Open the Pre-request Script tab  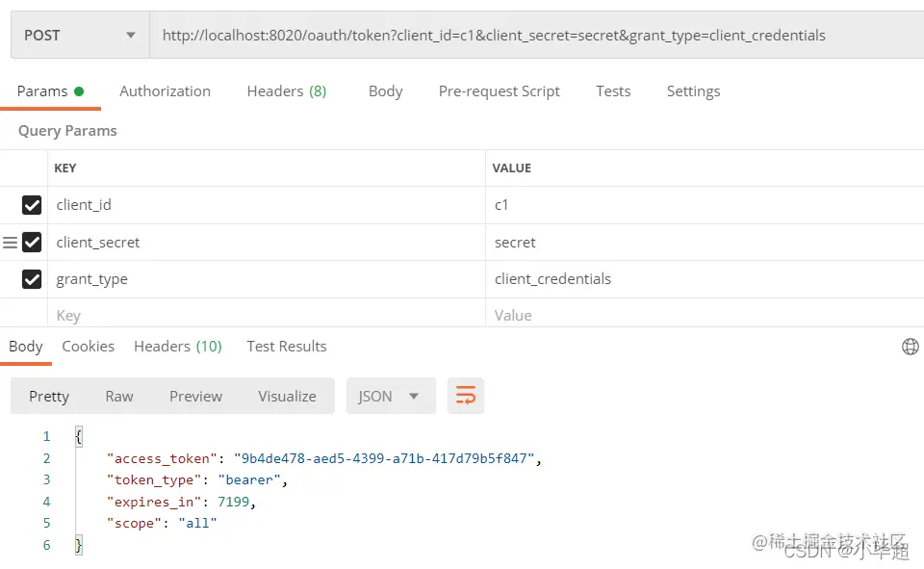[500, 91]
